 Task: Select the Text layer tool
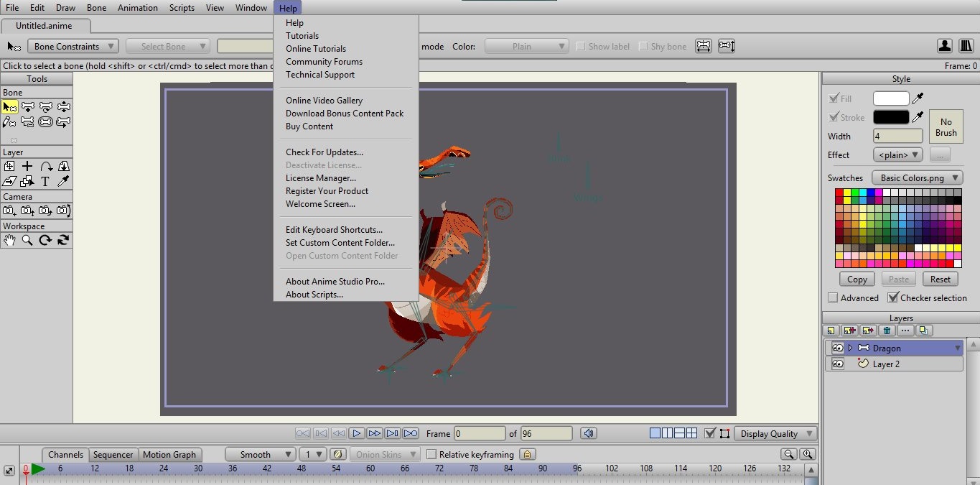[x=45, y=181]
